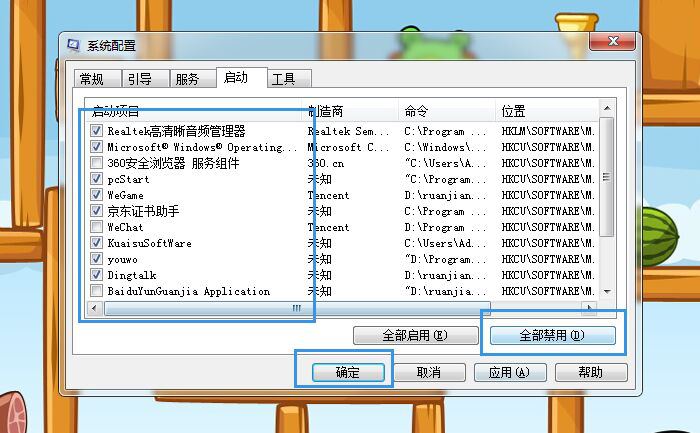Screen dimensions: 700x433
Task: Confirm with the 确定 button
Action: click(347, 372)
